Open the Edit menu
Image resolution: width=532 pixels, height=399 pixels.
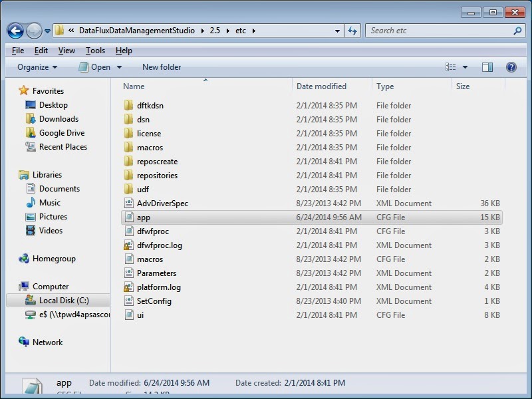click(41, 51)
